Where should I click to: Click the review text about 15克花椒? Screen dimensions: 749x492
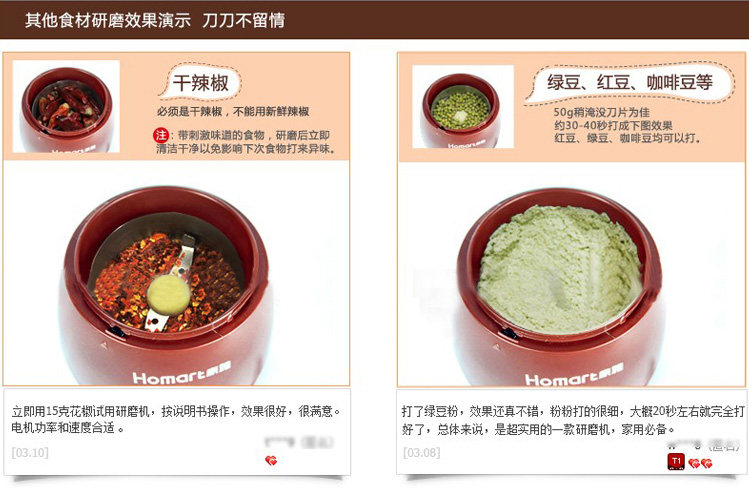(x=176, y=419)
